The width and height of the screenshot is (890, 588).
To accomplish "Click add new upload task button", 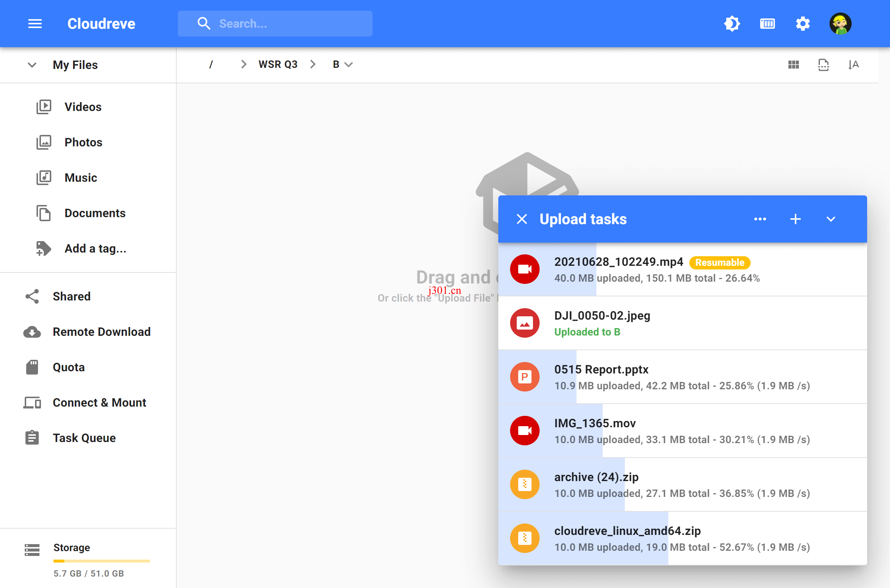I will click(x=796, y=219).
